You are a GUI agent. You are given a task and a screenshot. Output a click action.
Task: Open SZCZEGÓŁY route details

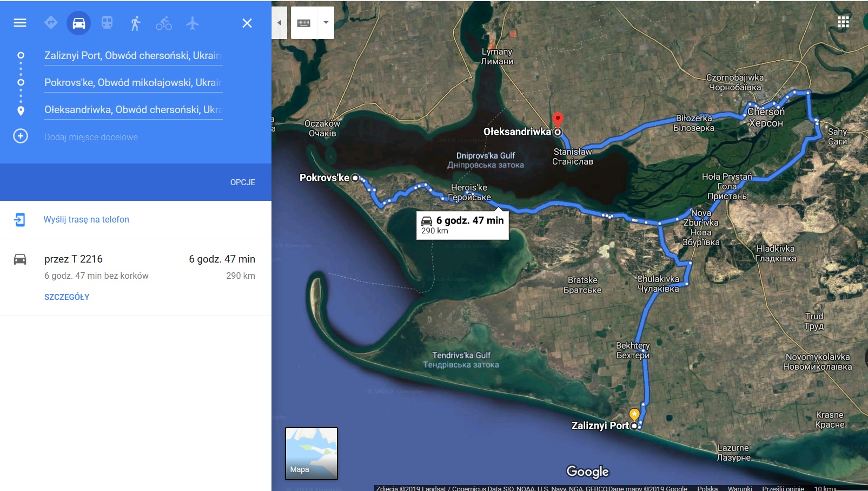tap(67, 297)
